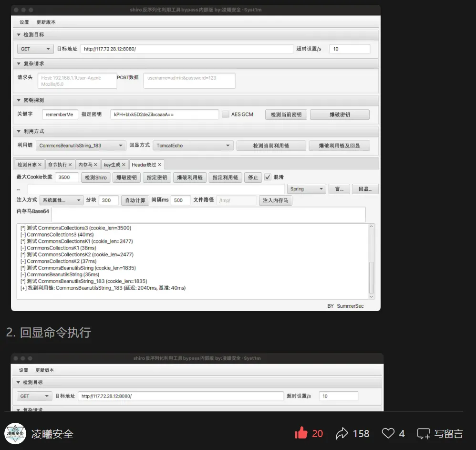This screenshot has width=476, height=450.
Task: Open the 注入方式 系统属性 dropdown
Action: (x=62, y=200)
